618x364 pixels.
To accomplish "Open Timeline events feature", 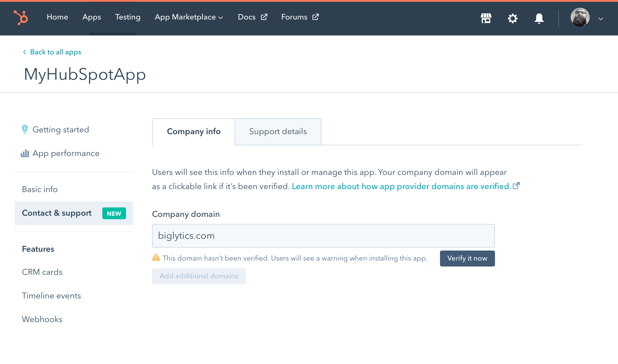I will (51, 296).
